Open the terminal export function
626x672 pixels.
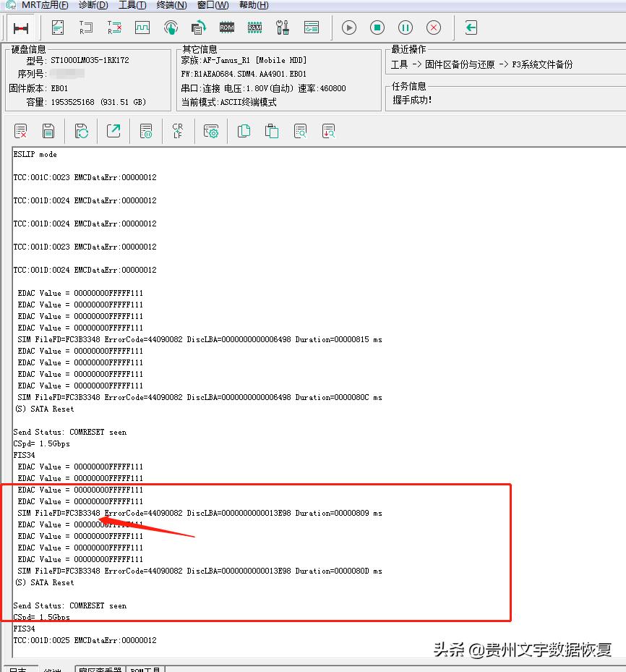113,131
